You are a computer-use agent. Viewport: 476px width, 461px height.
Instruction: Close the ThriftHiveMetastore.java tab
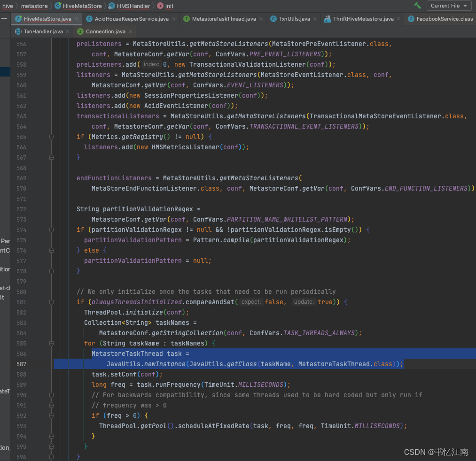(398, 19)
